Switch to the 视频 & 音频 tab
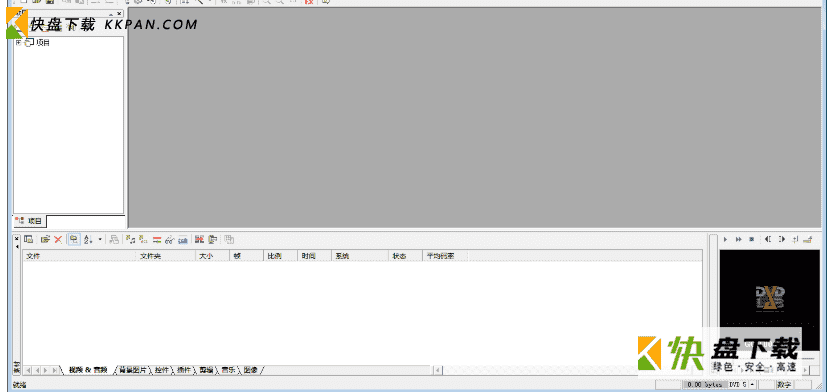The width and height of the screenshot is (832, 392). 88,370
